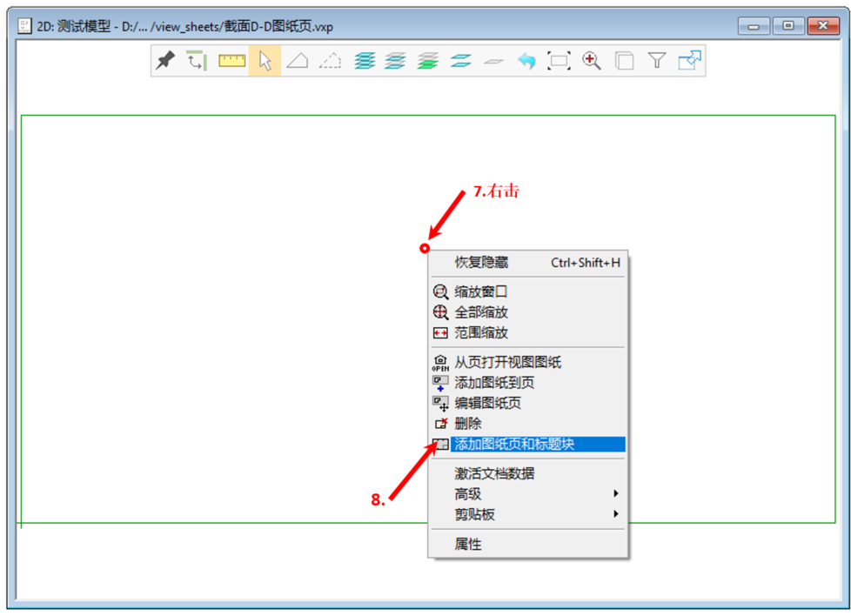Image resolution: width=851 pixels, height=616 pixels.
Task: Close the 2D view sheet window
Action: [x=823, y=26]
